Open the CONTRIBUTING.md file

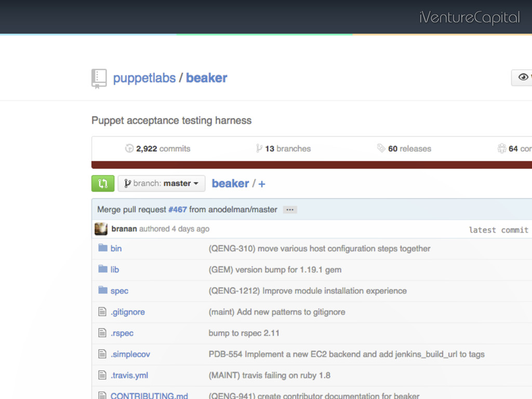(149, 395)
